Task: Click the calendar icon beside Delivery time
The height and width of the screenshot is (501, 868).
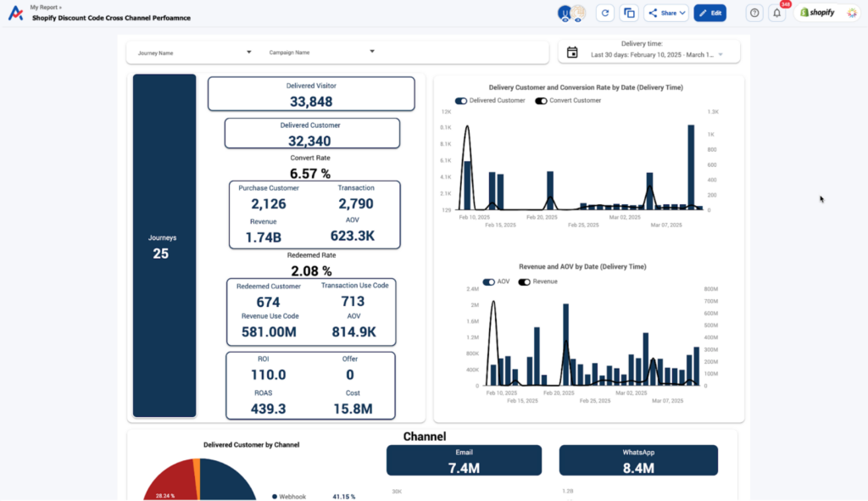Action: coord(572,52)
